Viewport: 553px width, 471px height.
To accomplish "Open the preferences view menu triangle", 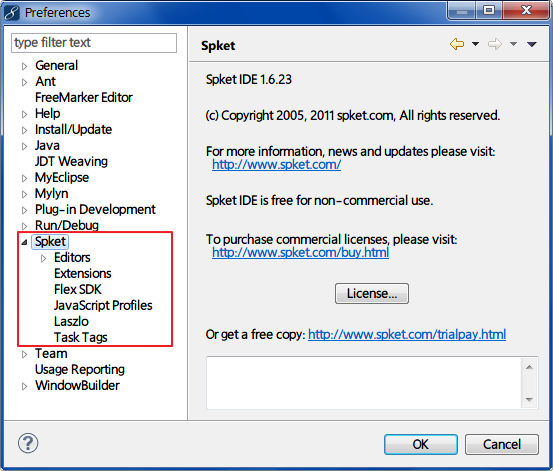I will tap(532, 44).
